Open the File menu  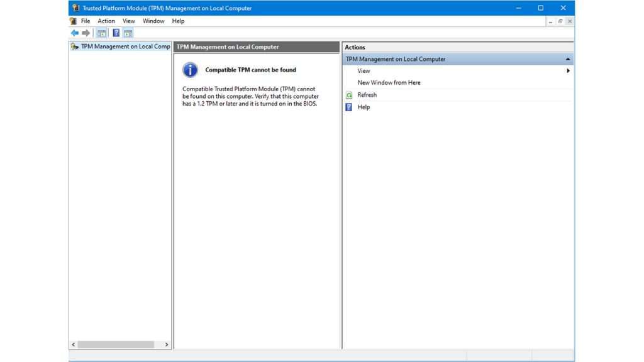[x=86, y=21]
